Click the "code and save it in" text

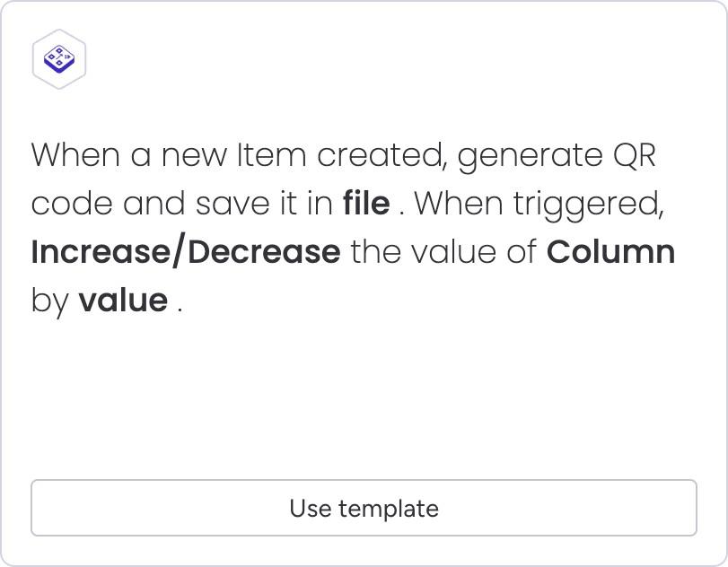tap(182, 204)
